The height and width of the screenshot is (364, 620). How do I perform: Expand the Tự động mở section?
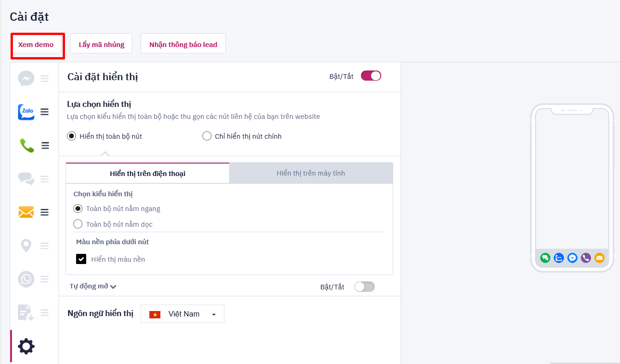coord(92,286)
